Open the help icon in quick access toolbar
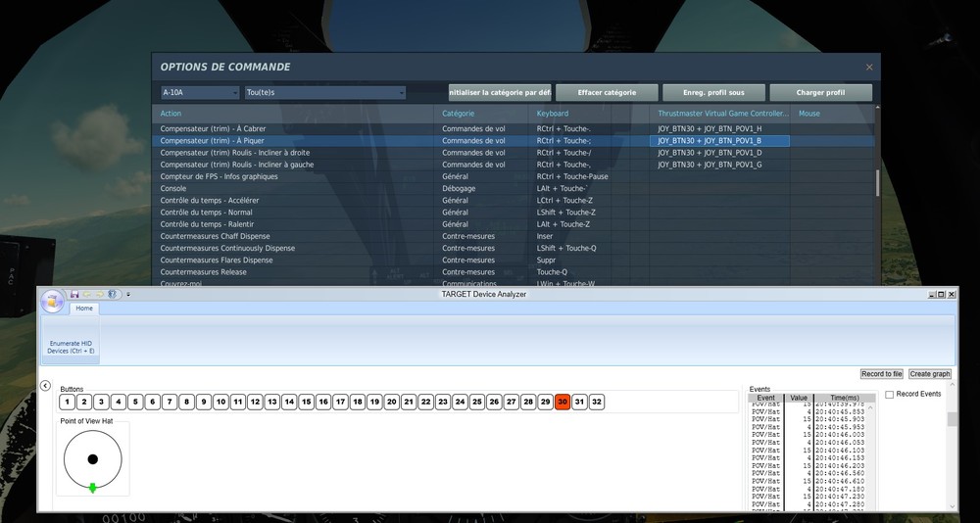This screenshot has width=980, height=523. coord(113,294)
